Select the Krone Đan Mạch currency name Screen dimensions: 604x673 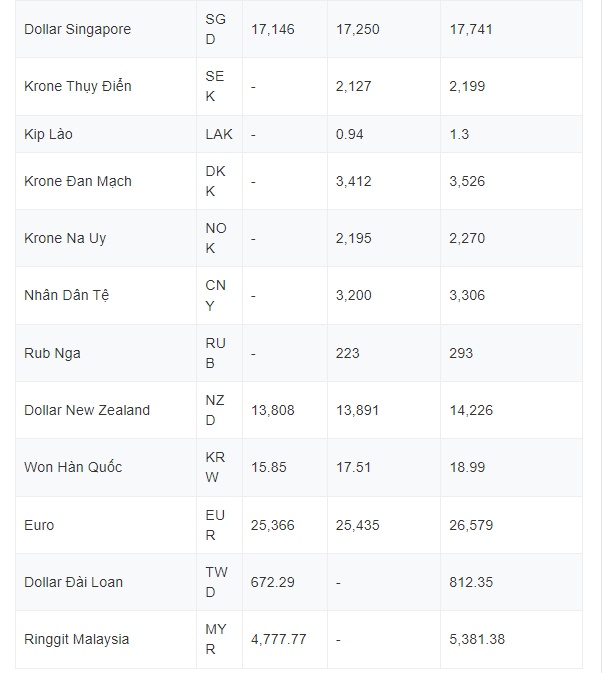[78, 181]
